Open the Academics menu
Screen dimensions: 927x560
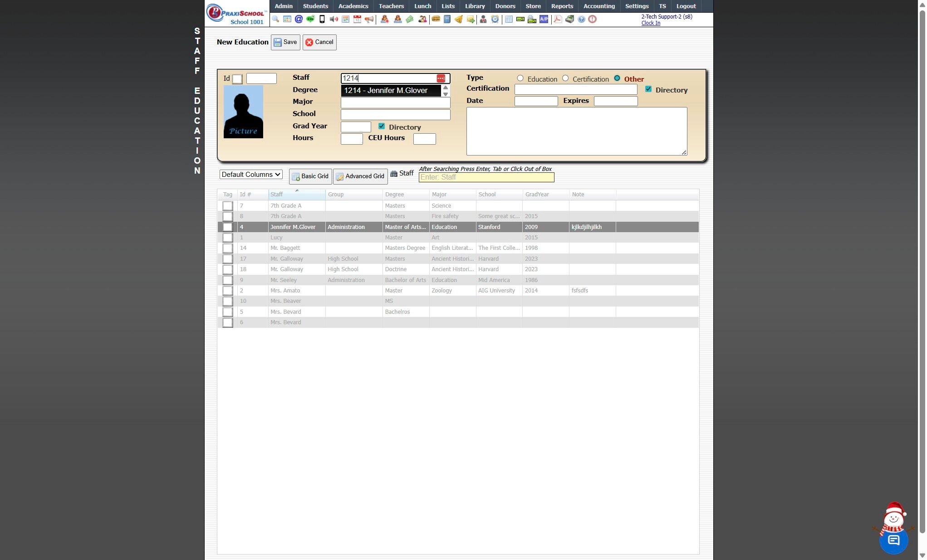353,6
